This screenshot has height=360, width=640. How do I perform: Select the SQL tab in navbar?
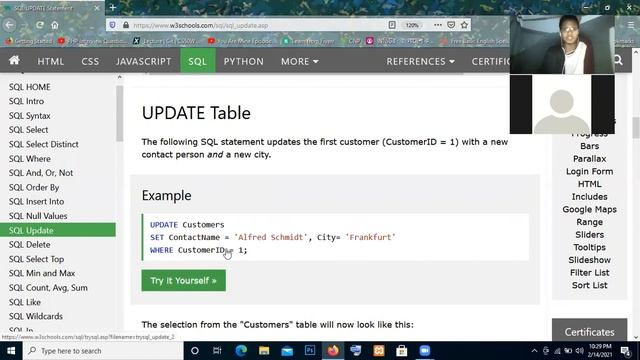click(x=198, y=61)
